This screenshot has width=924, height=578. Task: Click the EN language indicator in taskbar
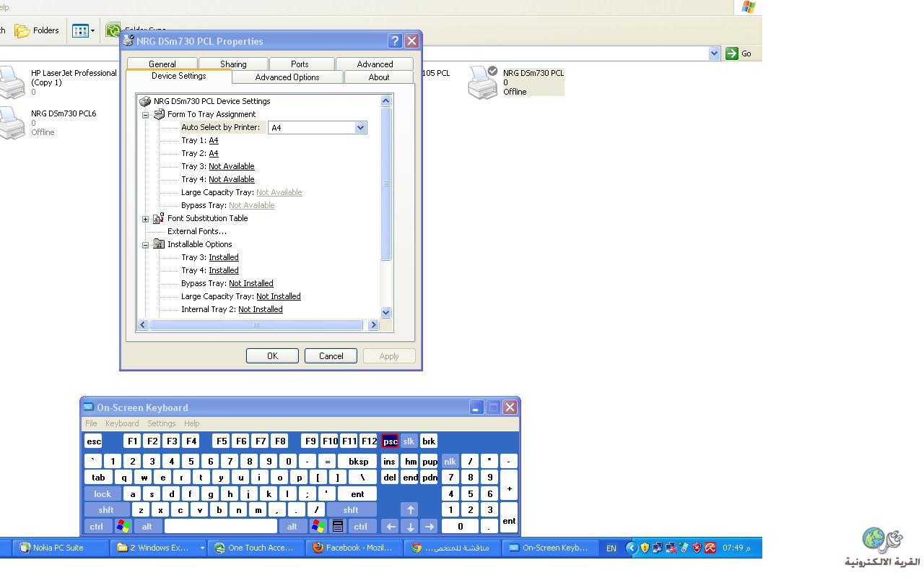[611, 548]
